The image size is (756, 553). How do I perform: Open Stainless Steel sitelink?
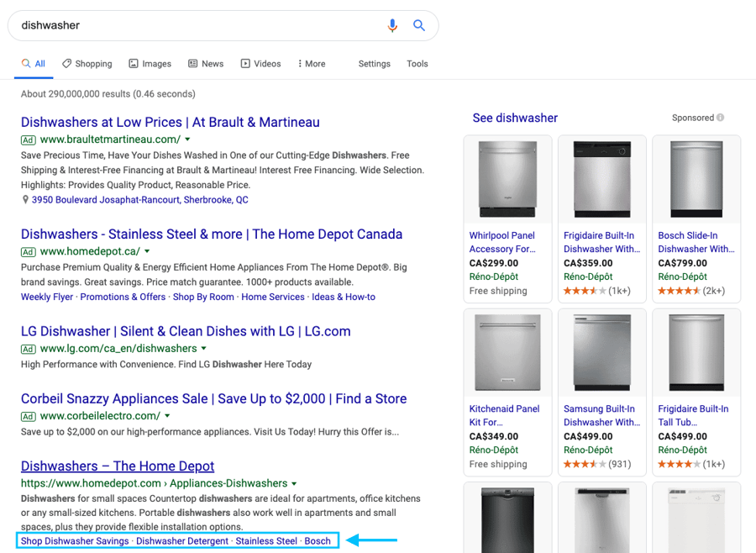tap(266, 541)
